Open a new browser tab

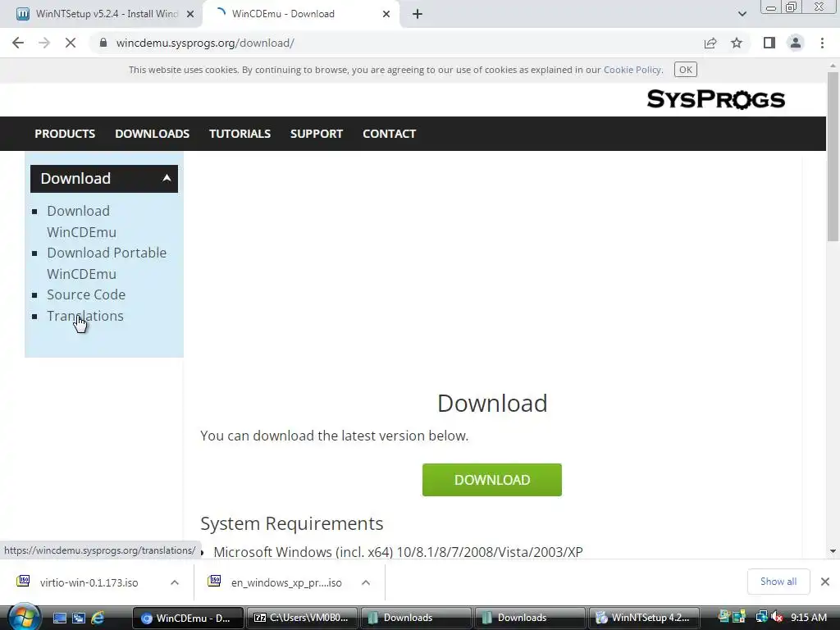tap(418, 14)
